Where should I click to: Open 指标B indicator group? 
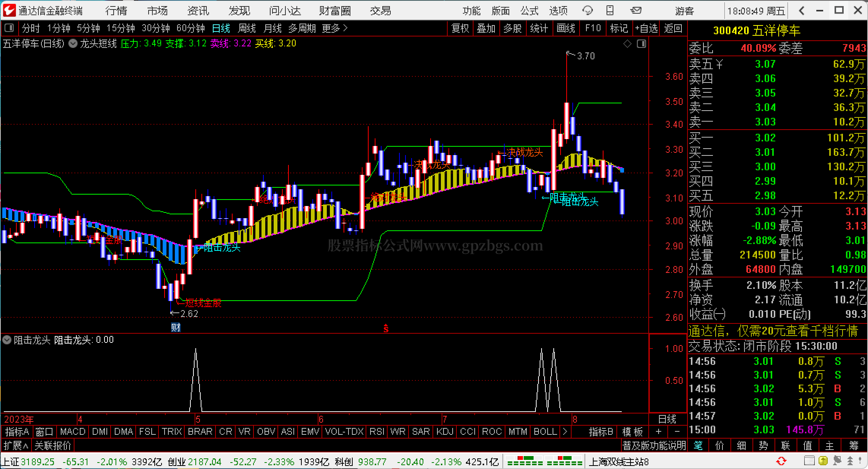[601, 432]
